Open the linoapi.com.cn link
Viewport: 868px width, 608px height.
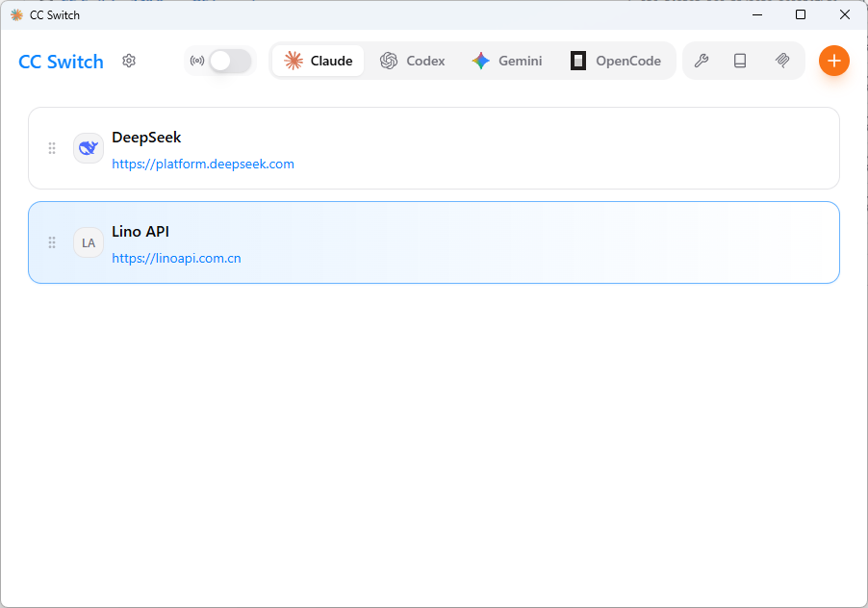[x=176, y=259]
